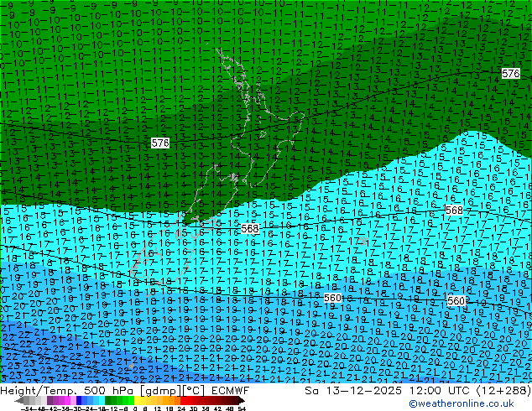Open the weatheronline.co.uk copyright link
Viewport: 532px width, 411px height.
point(462,403)
